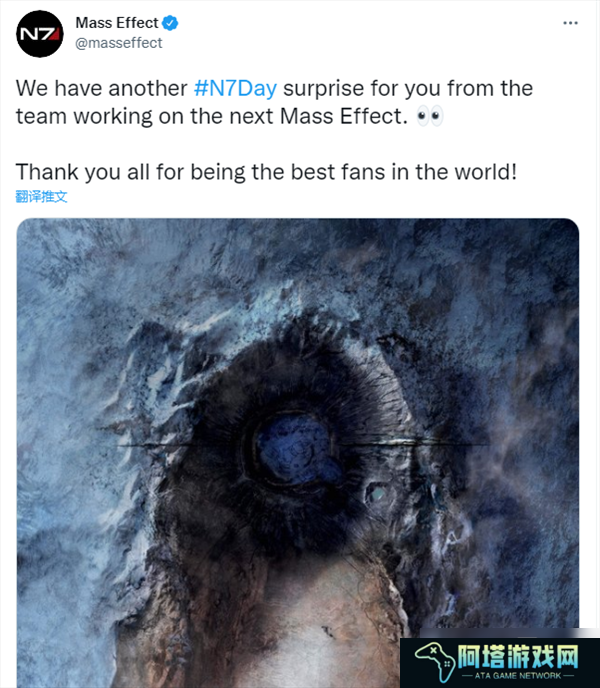This screenshot has width=600, height=688.
Task: Click the blue verified badge
Action: click(170, 23)
